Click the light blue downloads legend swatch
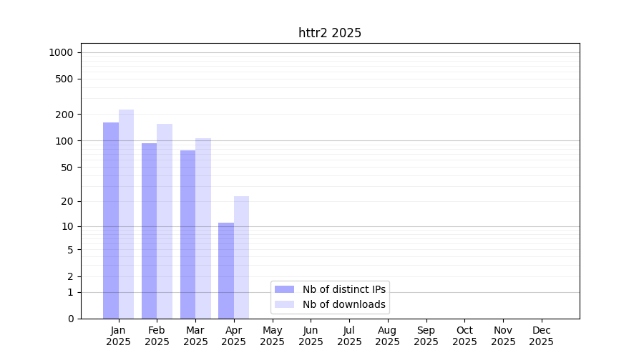Viewport: 644px width, 358px height. [284, 304]
